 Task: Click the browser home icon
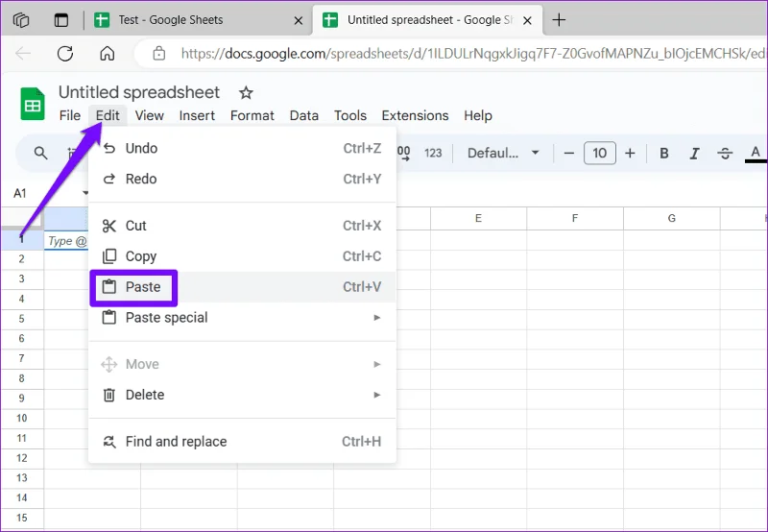point(107,54)
